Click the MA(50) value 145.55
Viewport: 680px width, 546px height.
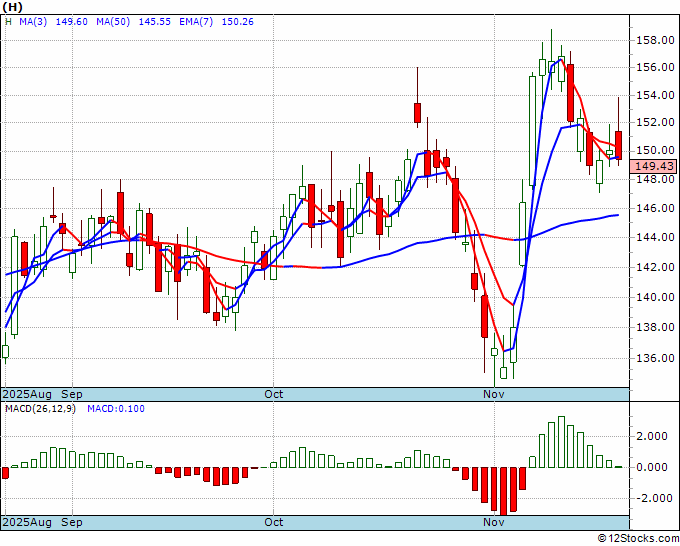click(x=154, y=22)
